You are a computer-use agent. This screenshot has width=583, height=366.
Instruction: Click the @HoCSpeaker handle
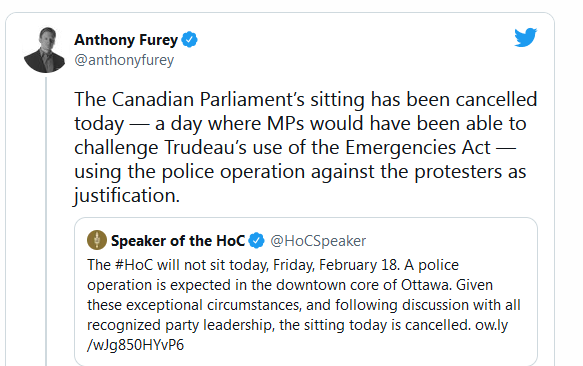[x=318, y=241]
